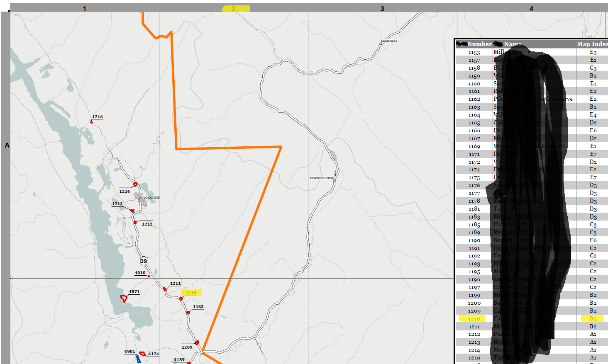Click the highlighted B2 map index for row 1210
This screenshot has width=608, height=364.
[x=593, y=318]
